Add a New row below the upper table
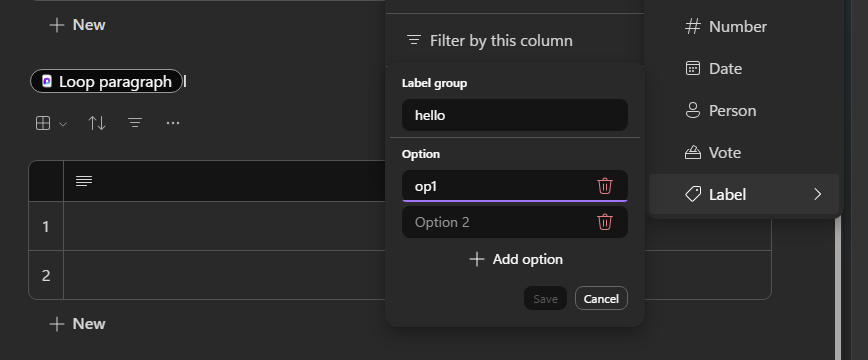868x360 pixels. 78,25
